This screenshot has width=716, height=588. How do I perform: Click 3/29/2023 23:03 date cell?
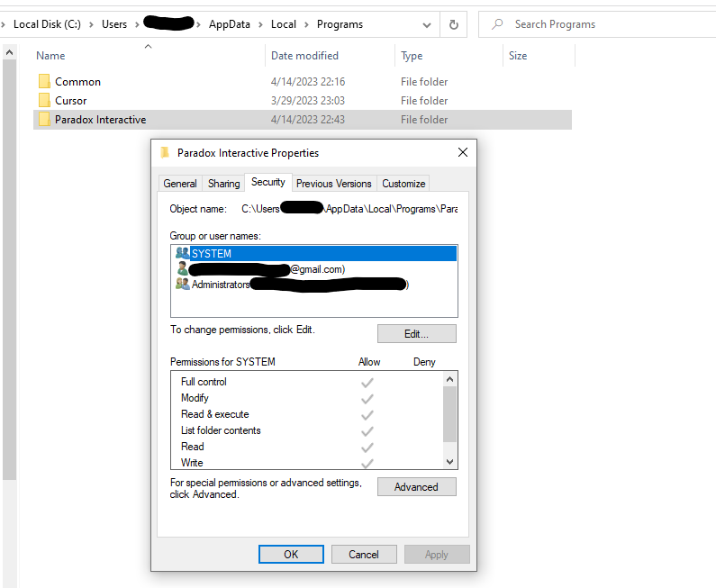[308, 101]
